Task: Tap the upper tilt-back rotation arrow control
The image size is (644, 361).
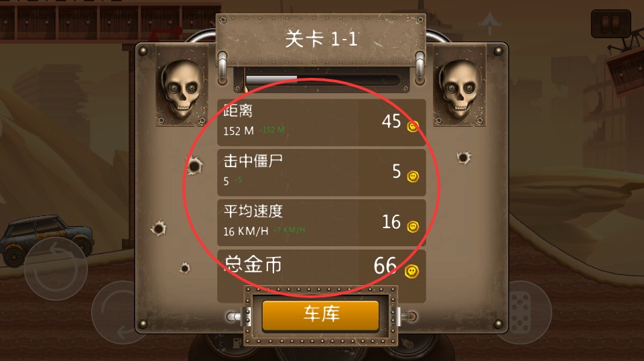Action: click(x=56, y=268)
